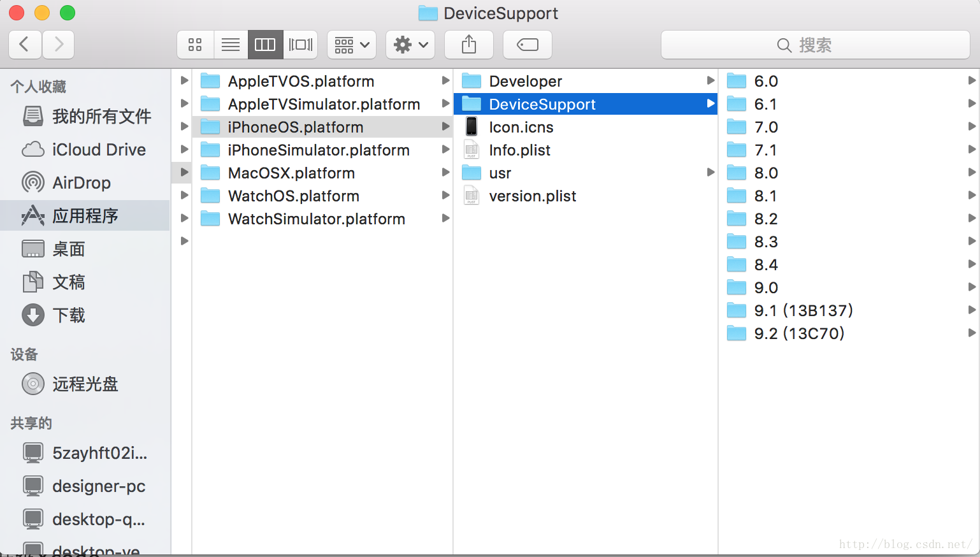Open the 9.2 (13C70) folder
Viewport: 980px width, 557px height.
pyautogui.click(x=849, y=333)
